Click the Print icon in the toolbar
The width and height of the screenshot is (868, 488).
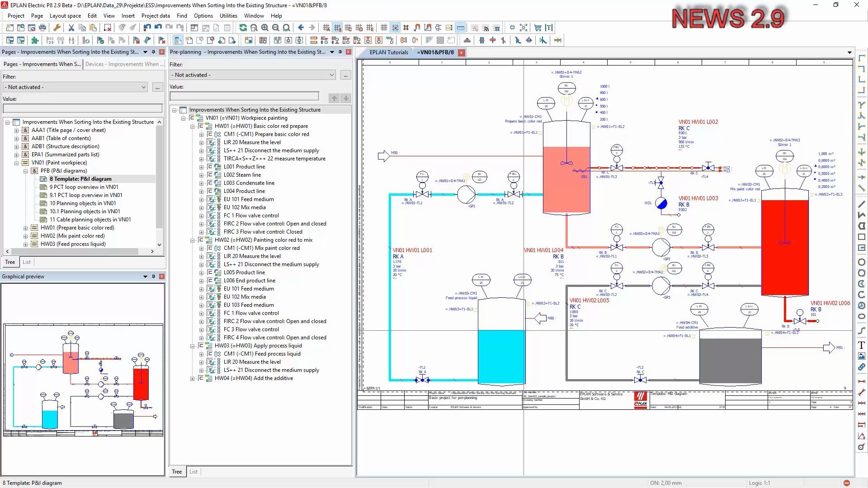click(42, 28)
